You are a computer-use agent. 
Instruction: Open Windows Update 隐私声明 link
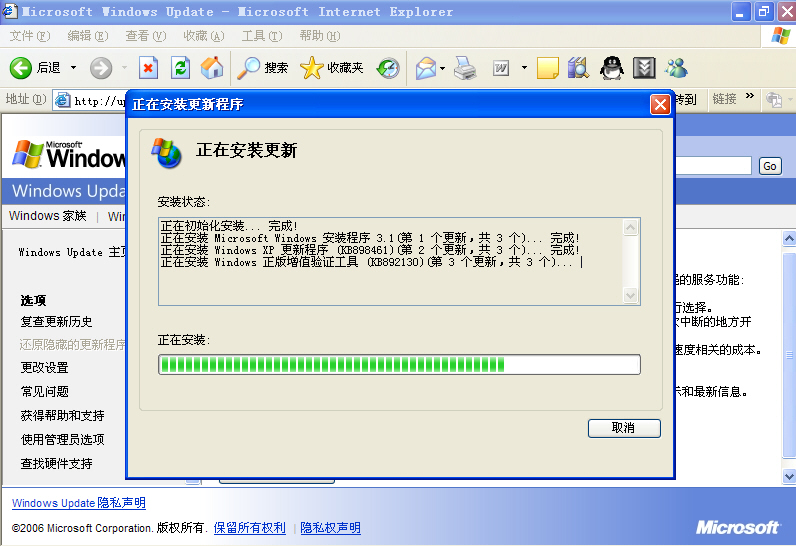(79, 503)
